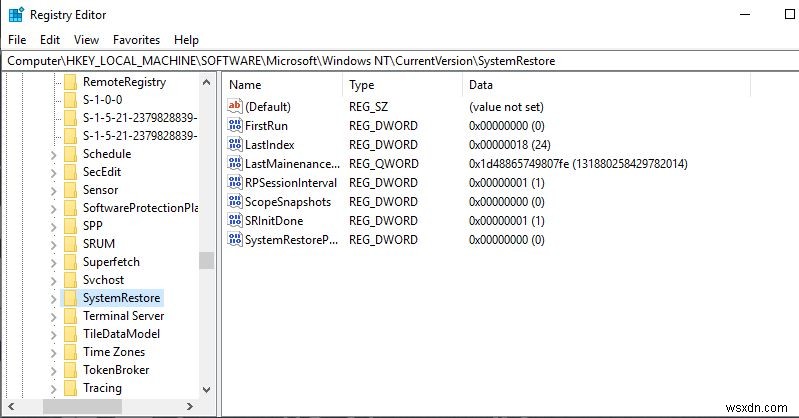The width and height of the screenshot is (799, 418).
Task: Select the ScopeSnapshots value name
Action: click(288, 202)
